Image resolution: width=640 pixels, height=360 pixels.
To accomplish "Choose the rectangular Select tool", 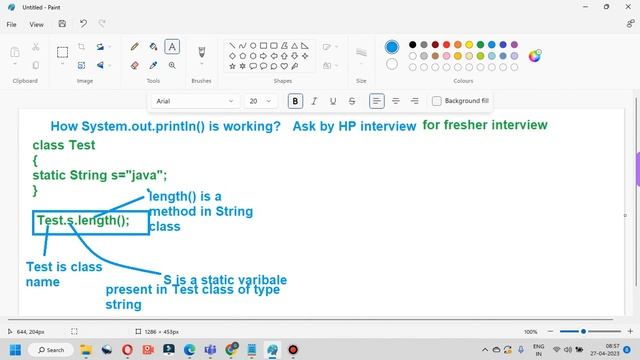I will coord(62,52).
